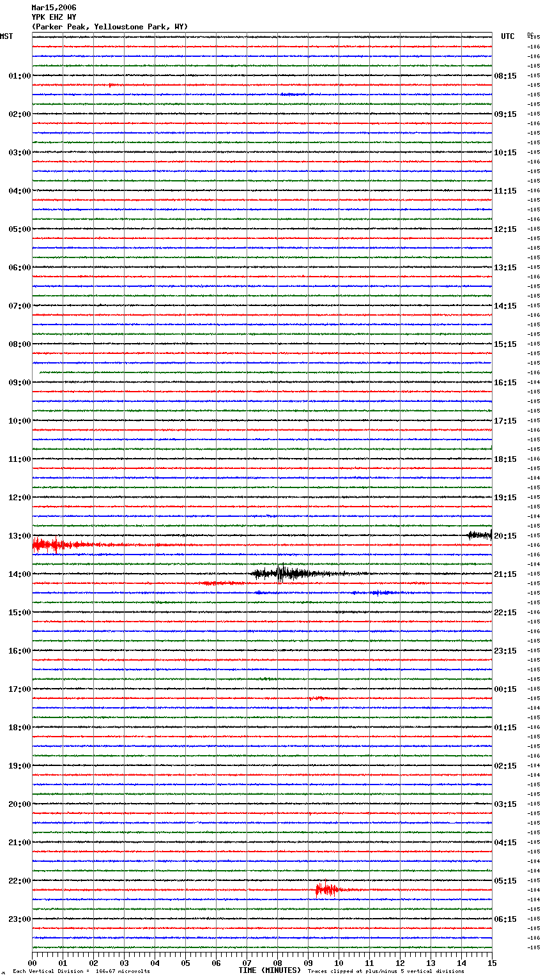Viewport: 543px width, 980px height.
Task: Select the 05:00 MST time label
Action: click(20, 229)
